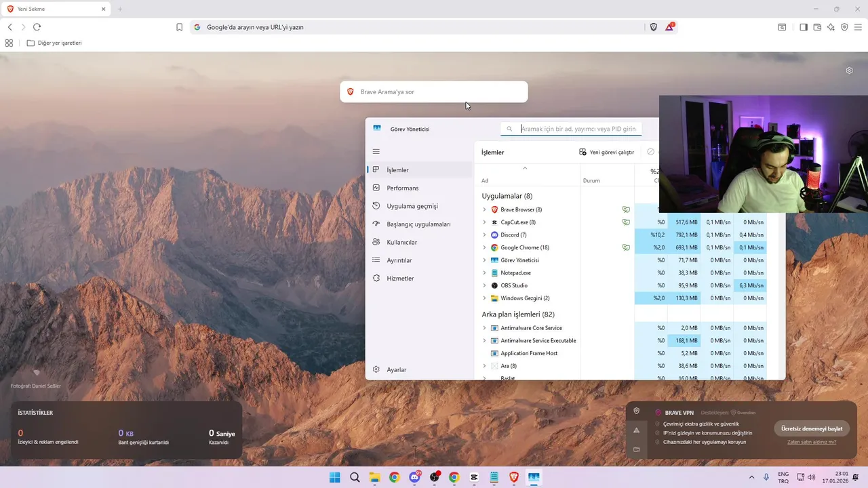Click Brave icon in taskbar

[x=514, y=477]
